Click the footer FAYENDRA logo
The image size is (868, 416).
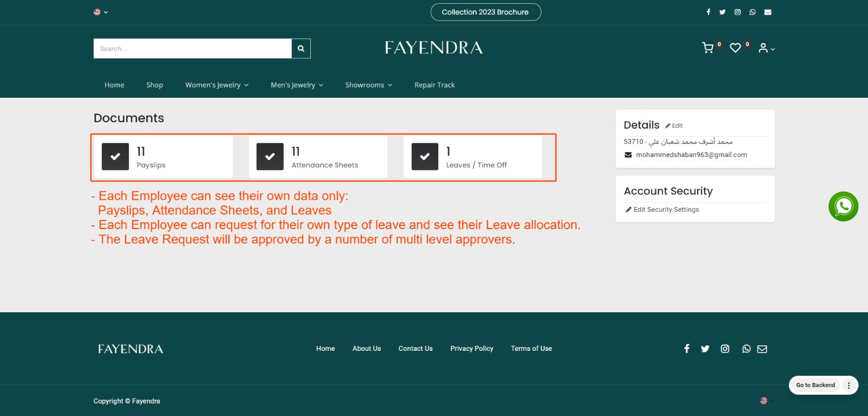pyautogui.click(x=130, y=349)
